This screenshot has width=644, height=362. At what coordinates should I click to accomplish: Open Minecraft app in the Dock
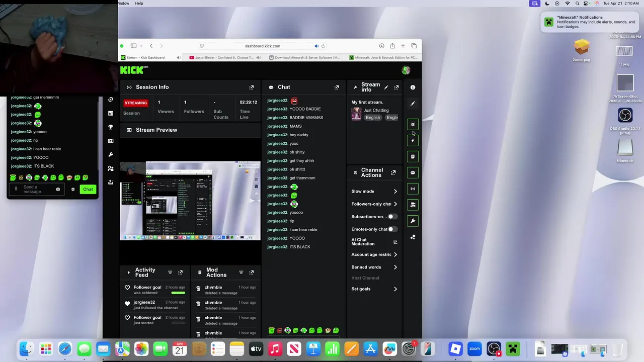pyautogui.click(x=513, y=349)
